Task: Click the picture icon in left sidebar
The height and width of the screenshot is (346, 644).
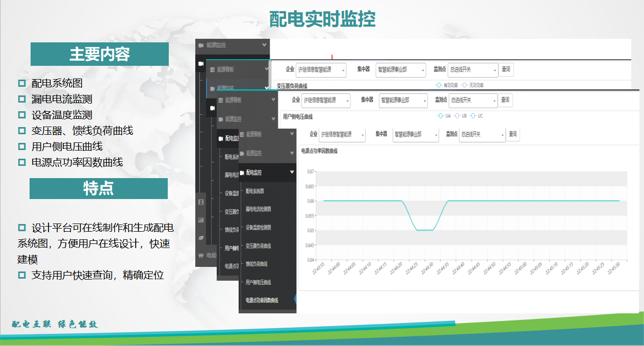Action: (201, 220)
